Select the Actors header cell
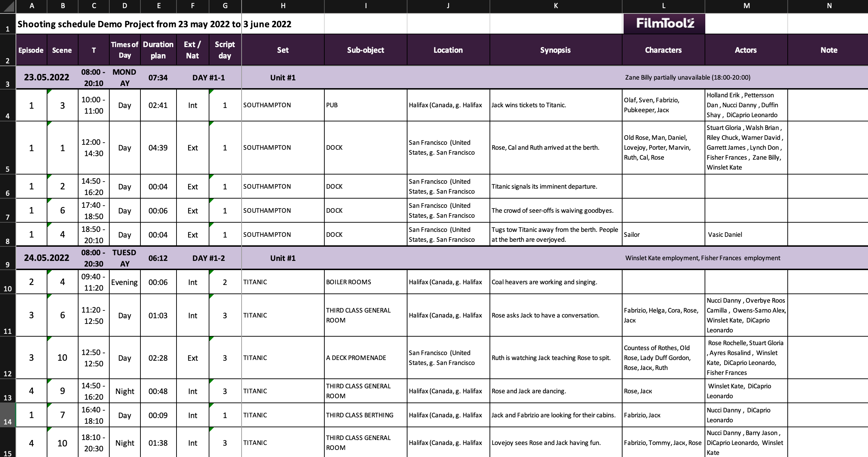The image size is (868, 457). click(x=746, y=50)
